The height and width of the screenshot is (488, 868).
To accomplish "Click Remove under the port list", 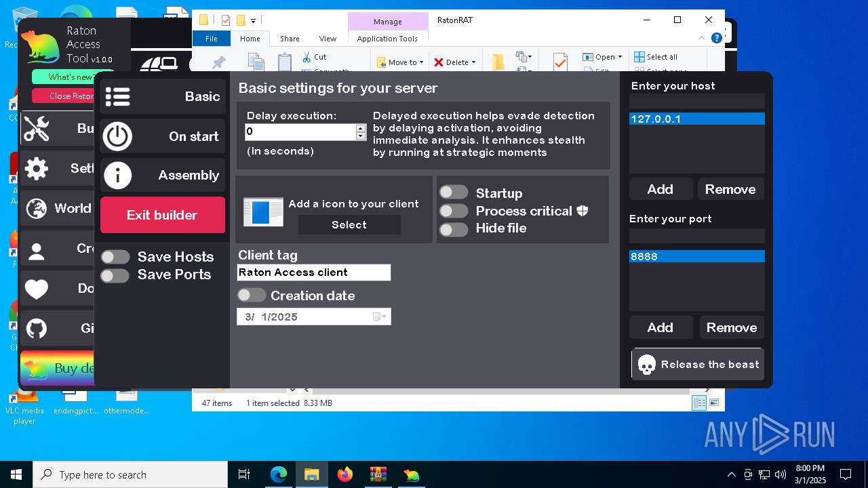I will tap(732, 327).
